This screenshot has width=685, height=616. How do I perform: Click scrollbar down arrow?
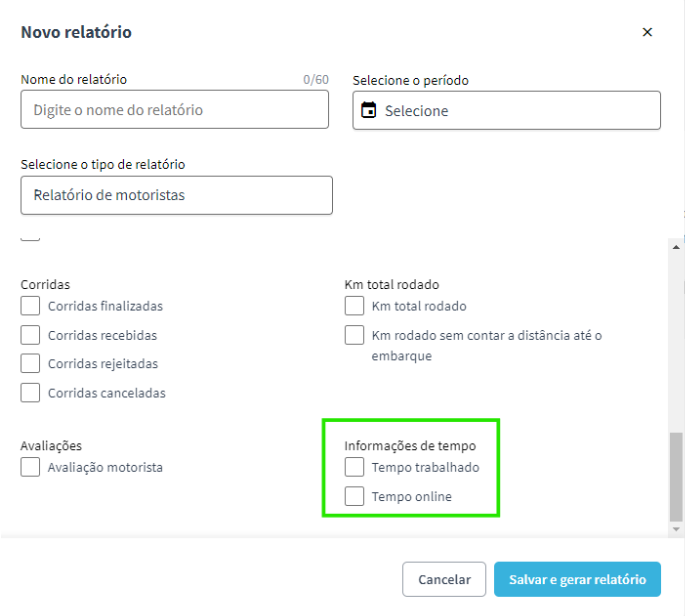pyautogui.click(x=676, y=529)
